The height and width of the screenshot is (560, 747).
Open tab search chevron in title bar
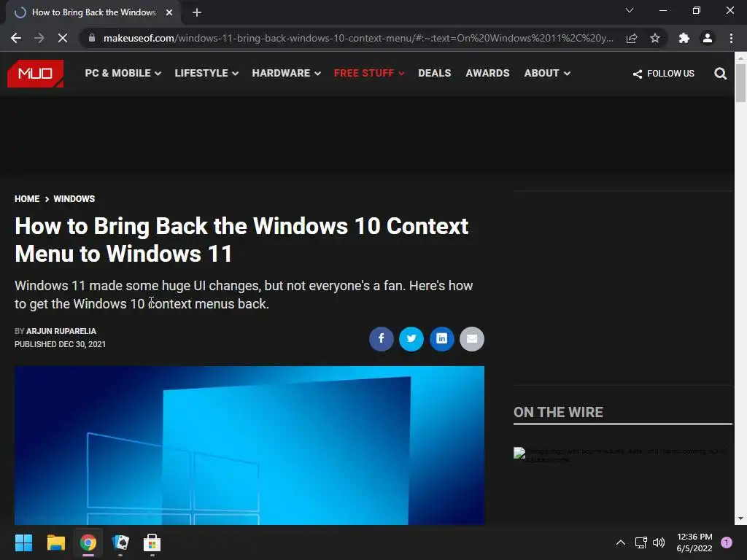pyautogui.click(x=630, y=10)
